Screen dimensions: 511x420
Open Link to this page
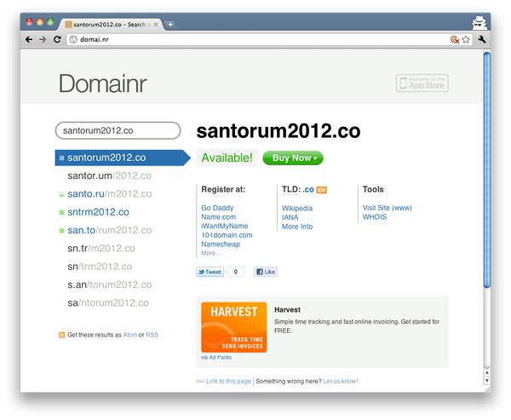228,381
